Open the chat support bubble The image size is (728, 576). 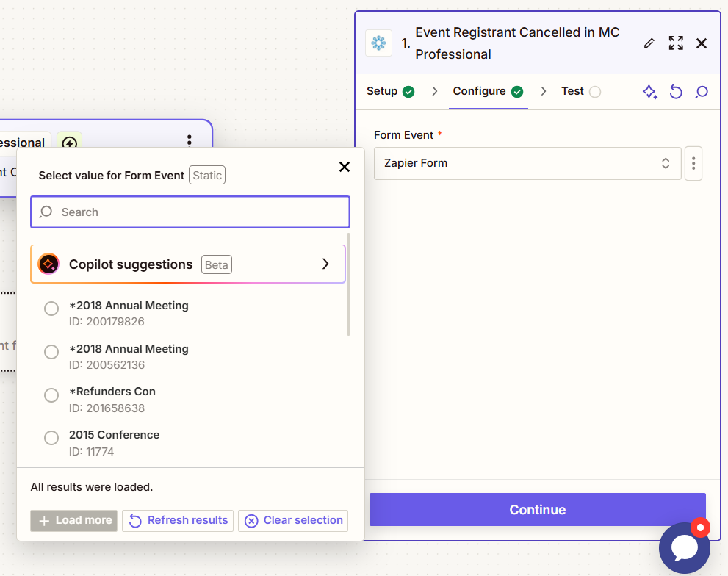[x=685, y=547]
